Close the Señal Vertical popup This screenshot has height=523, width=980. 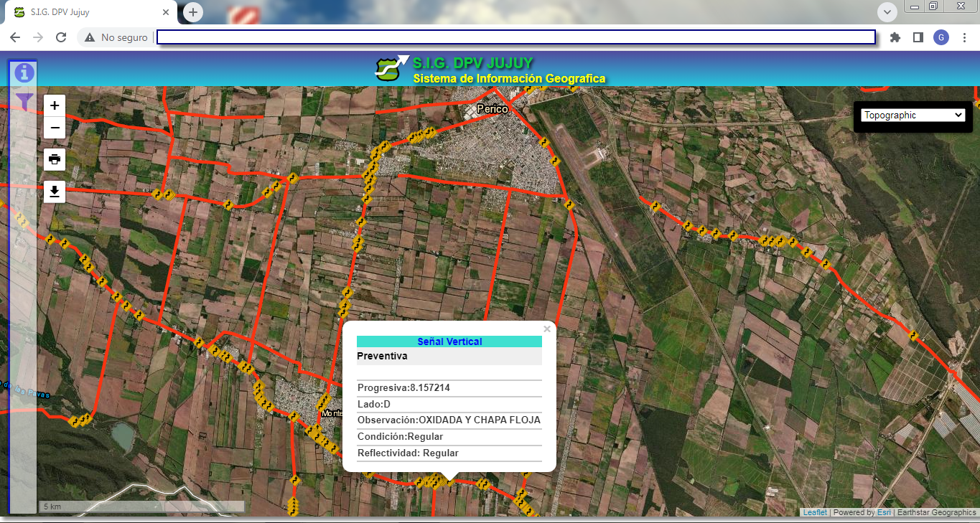point(547,329)
